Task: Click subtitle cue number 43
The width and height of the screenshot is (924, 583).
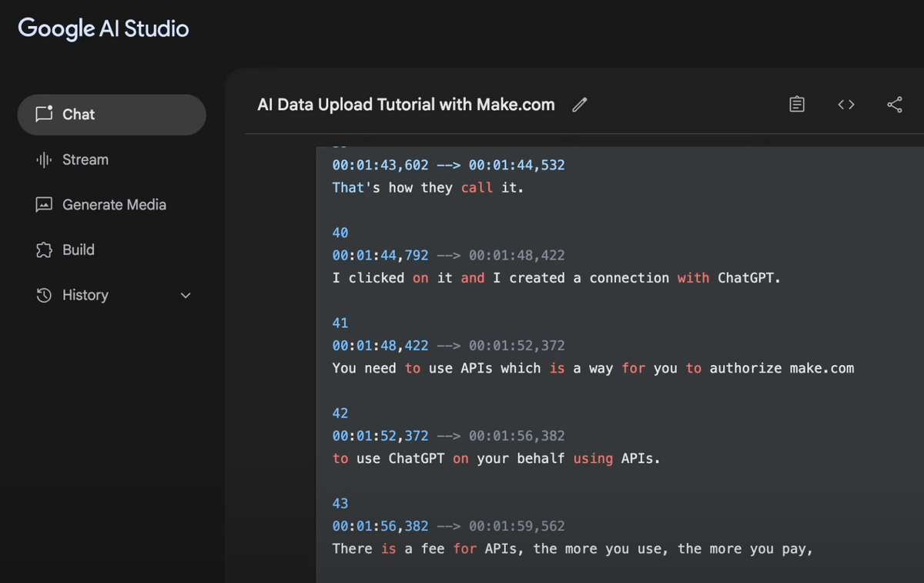Action: (x=340, y=503)
